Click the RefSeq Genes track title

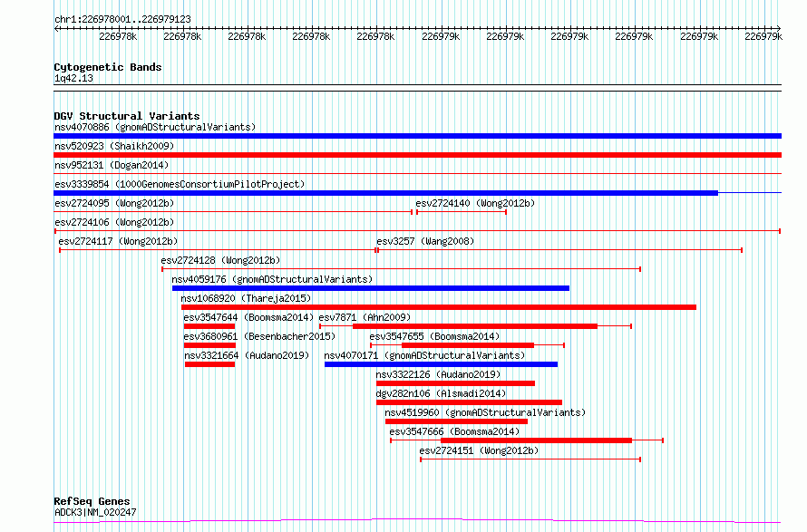click(x=92, y=501)
